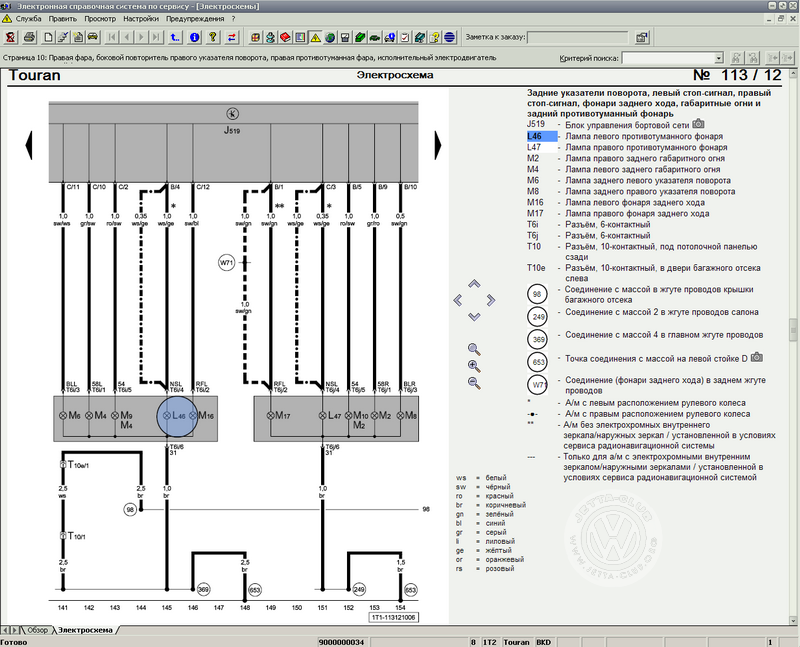The height and width of the screenshot is (647, 800).
Task: Go to previous diagram page black arrow
Action: click(x=29, y=145)
